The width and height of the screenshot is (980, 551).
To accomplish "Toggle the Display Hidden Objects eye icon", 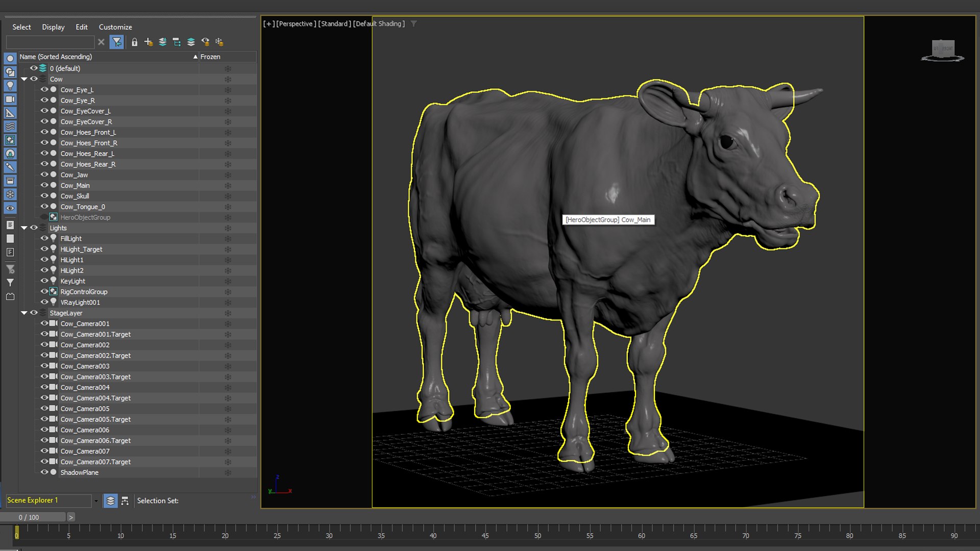I will coord(10,208).
